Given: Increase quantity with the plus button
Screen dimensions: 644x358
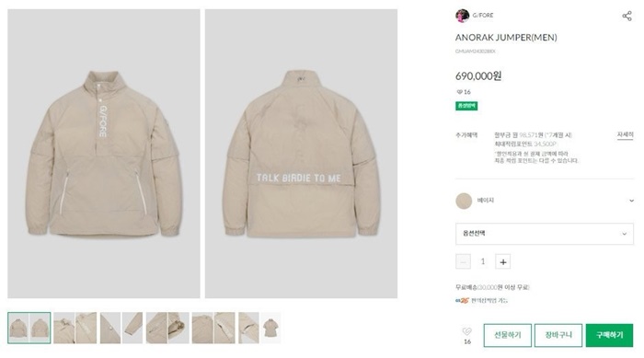Looking at the screenshot, I should (x=502, y=261).
